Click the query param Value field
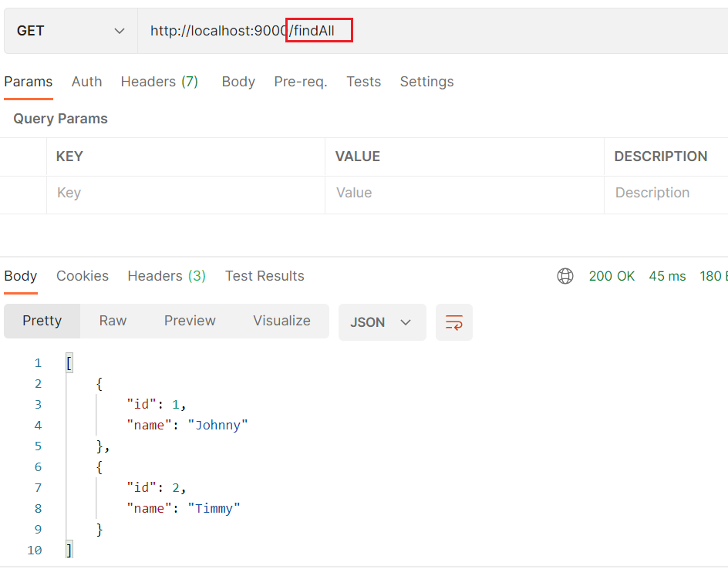The image size is (728, 569). (464, 195)
